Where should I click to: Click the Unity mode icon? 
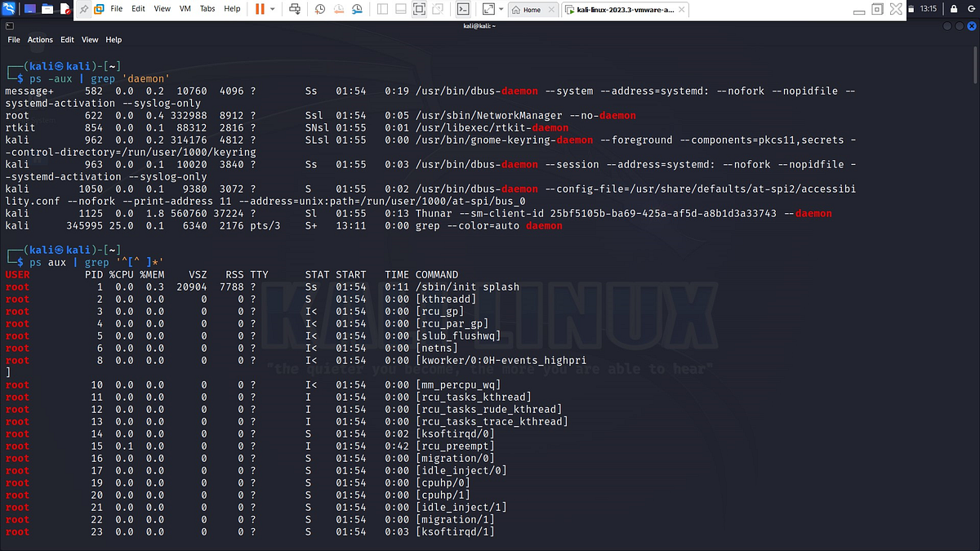coord(436,10)
